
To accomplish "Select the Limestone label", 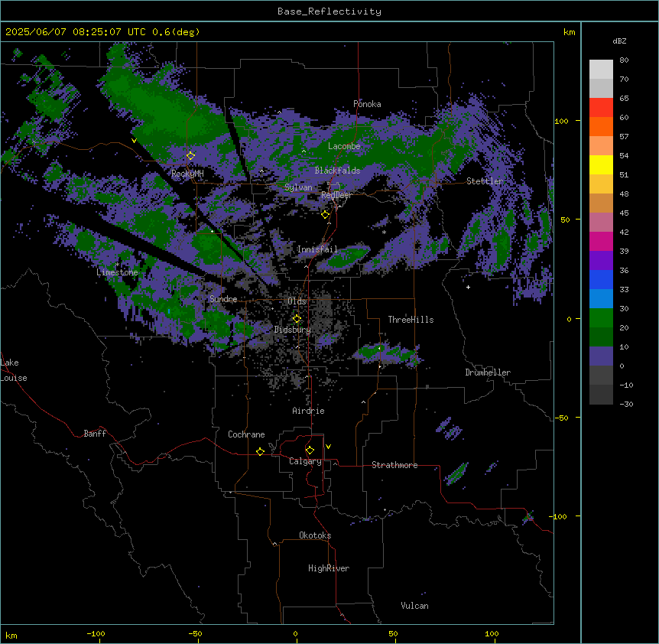I will coord(117,272).
